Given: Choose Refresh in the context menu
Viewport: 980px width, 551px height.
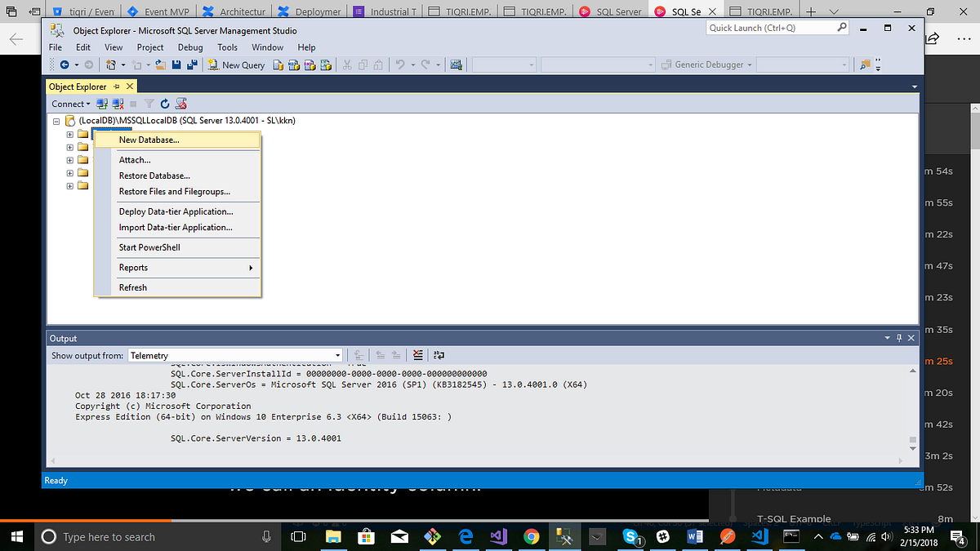Looking at the screenshot, I should [x=177, y=287].
